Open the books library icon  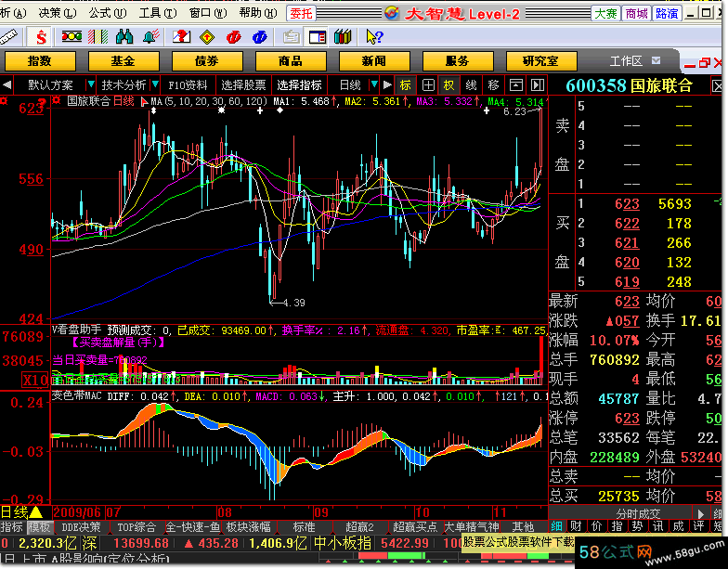pyautogui.click(x=344, y=37)
